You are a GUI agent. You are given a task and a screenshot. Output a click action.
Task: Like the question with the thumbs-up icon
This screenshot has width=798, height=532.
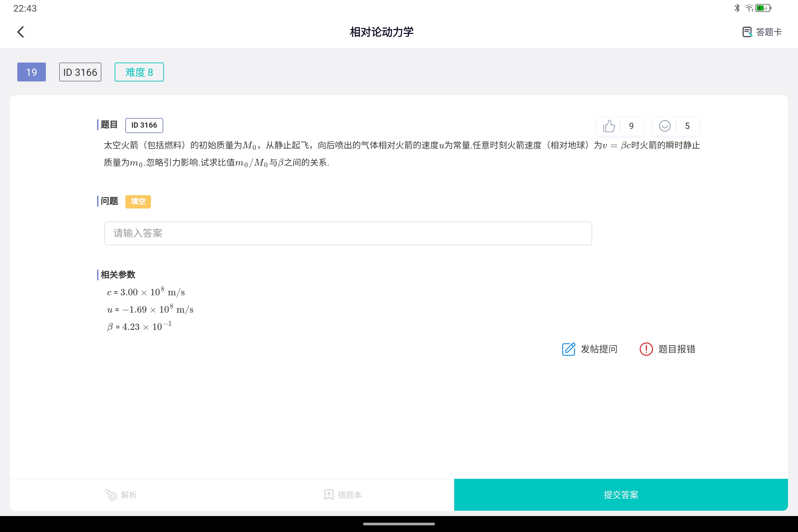point(608,126)
